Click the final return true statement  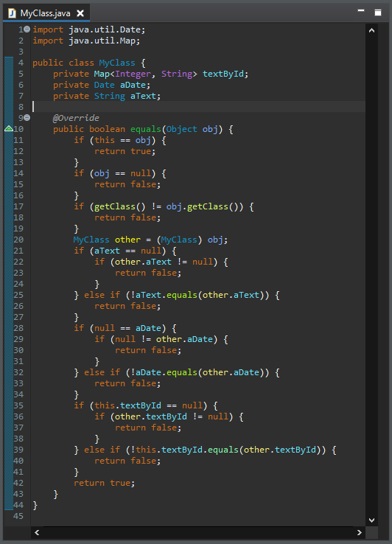(x=104, y=483)
